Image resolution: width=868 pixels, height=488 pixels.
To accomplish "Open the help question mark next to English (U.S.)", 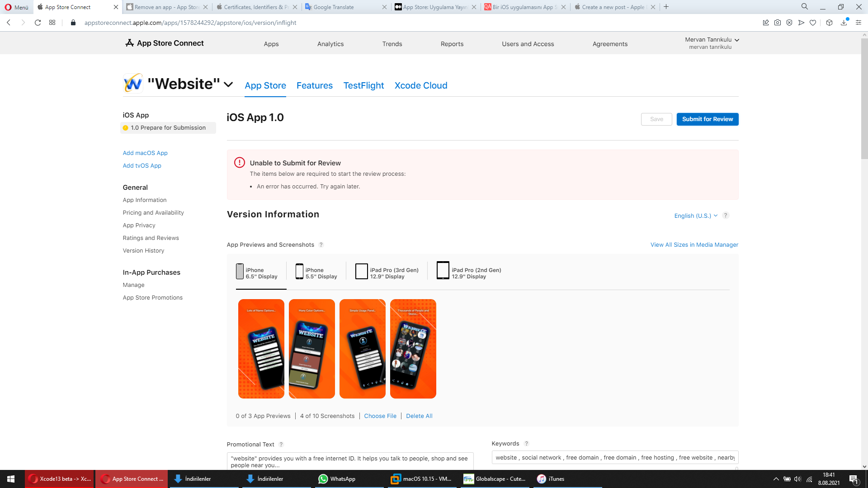I will (x=726, y=216).
